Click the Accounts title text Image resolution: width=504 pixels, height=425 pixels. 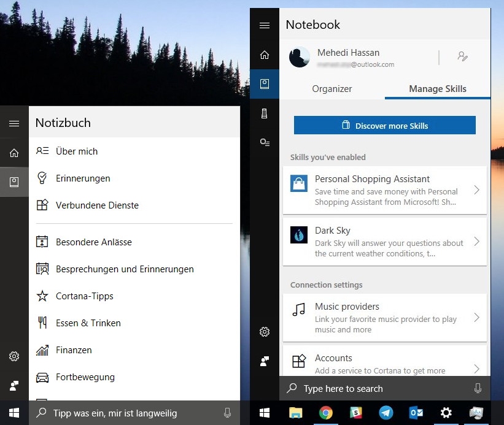333,358
